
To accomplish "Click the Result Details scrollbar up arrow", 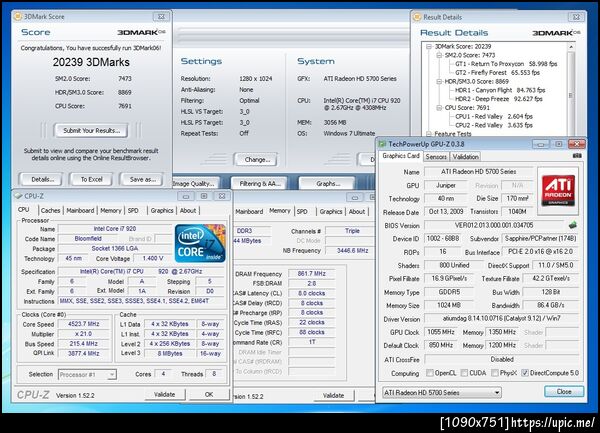I will 571,46.
